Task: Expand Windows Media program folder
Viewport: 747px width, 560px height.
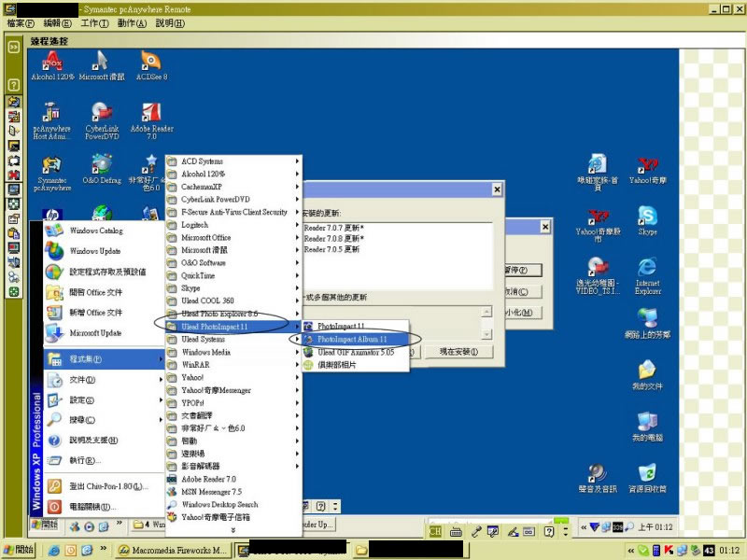Action: 233,352
